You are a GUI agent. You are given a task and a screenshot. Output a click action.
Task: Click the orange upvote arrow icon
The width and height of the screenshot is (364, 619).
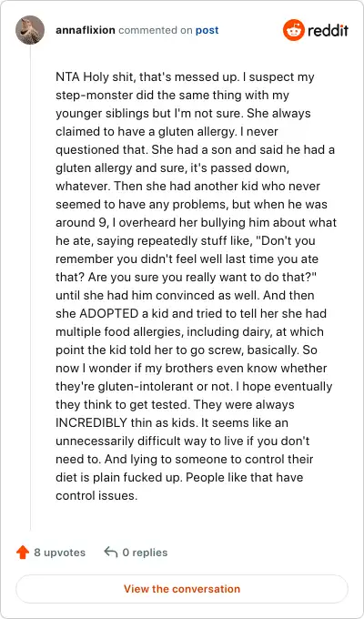[23, 553]
